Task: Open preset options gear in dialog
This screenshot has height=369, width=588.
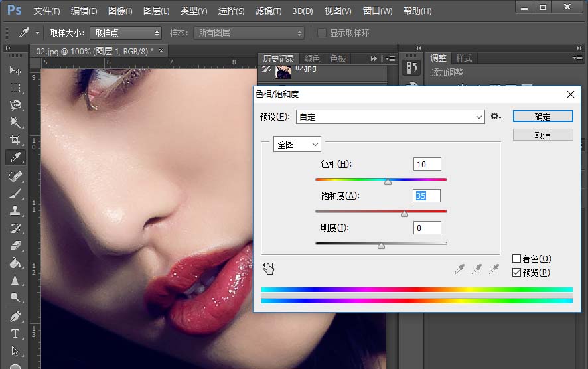Action: coord(496,117)
